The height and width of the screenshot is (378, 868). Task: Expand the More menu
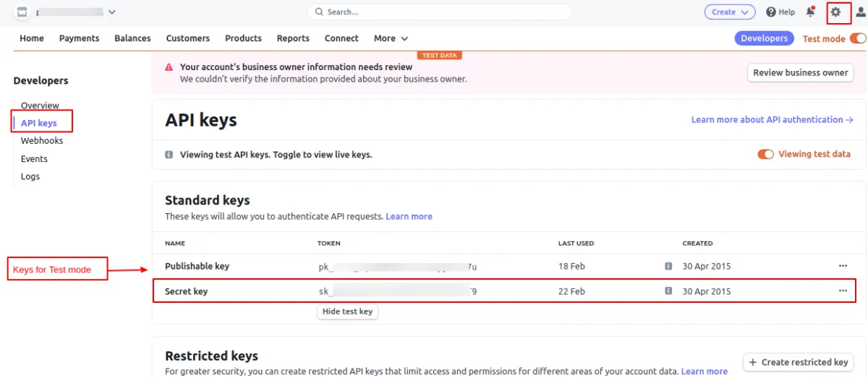[391, 38]
